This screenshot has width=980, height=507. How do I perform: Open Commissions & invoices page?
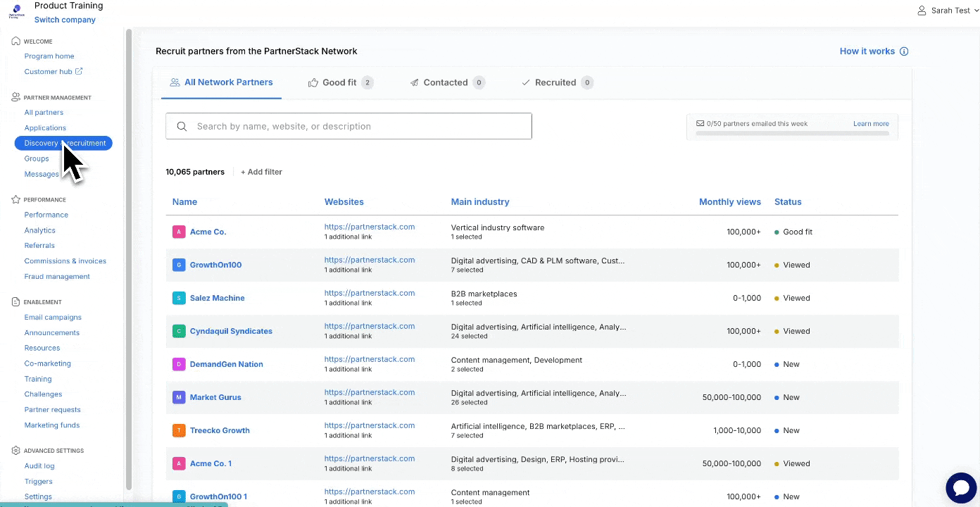point(65,261)
